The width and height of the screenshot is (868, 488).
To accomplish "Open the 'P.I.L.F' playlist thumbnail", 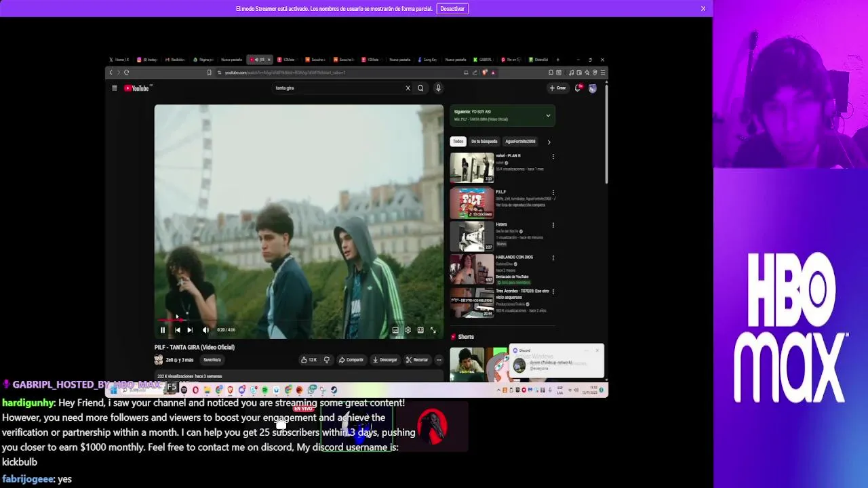I will [472, 202].
